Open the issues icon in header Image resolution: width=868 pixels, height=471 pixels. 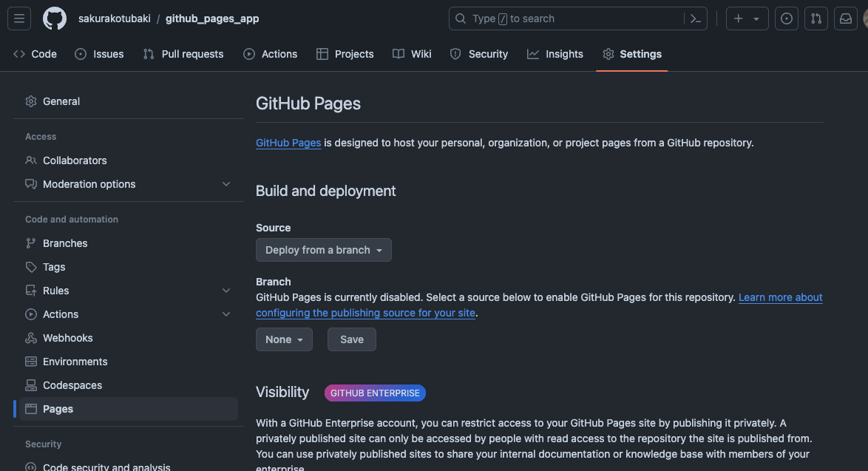(x=787, y=18)
